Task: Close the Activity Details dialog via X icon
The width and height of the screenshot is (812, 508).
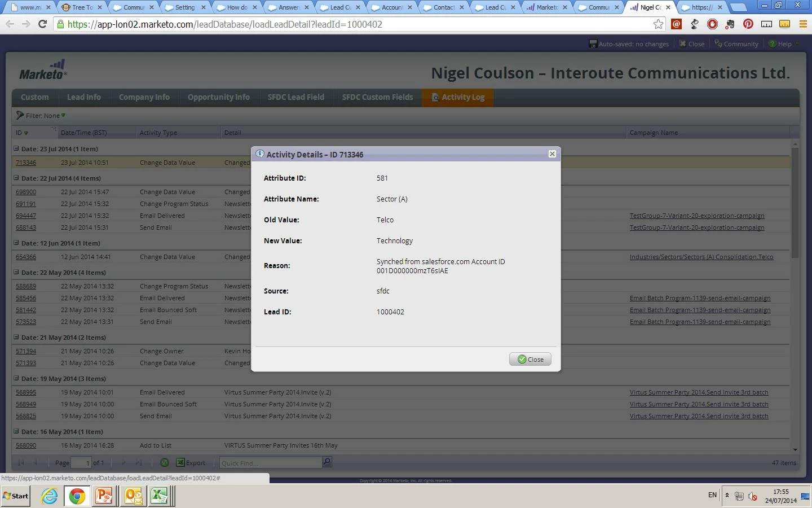Action: pyautogui.click(x=552, y=154)
